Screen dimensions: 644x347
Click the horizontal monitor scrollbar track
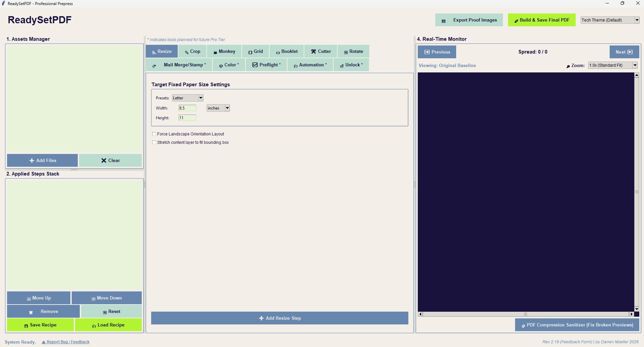tap(526, 314)
